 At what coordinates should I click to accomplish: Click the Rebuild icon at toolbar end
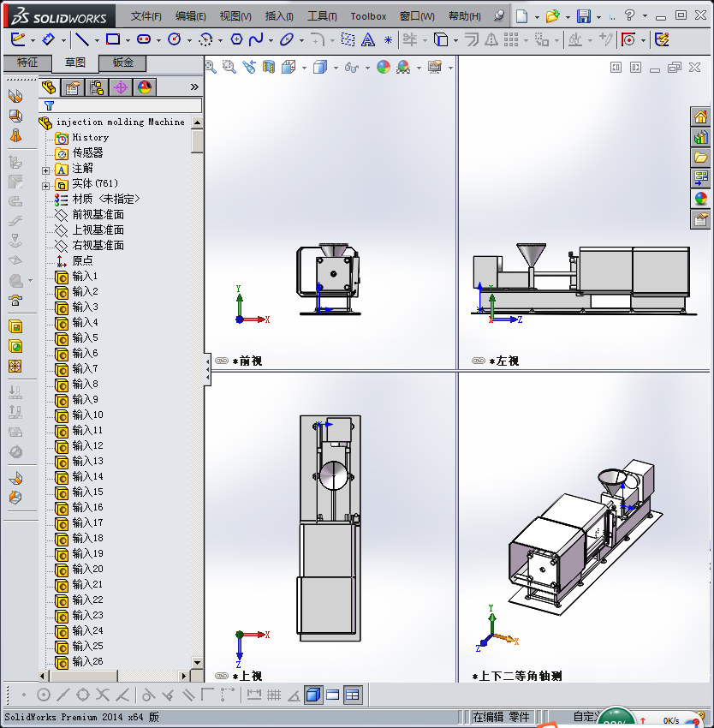tap(662, 40)
